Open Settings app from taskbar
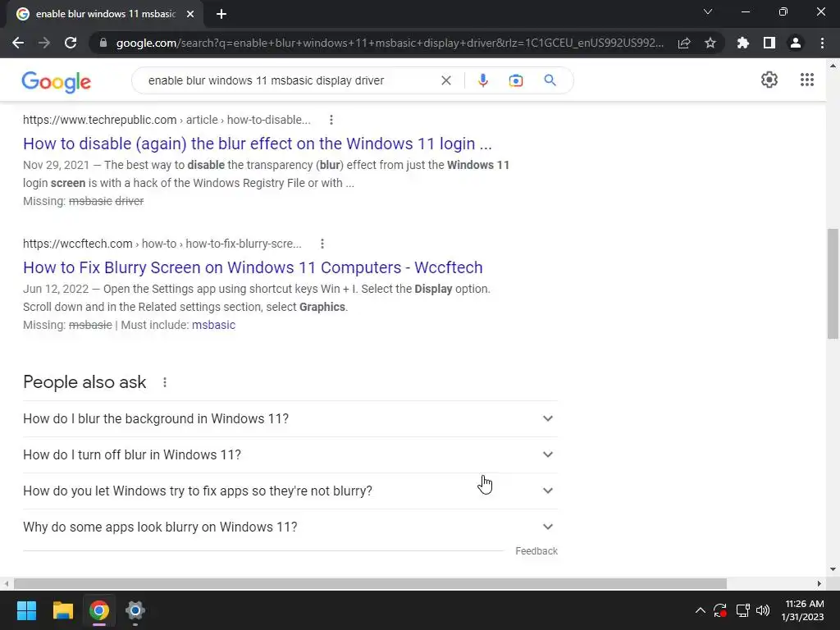 coord(135,610)
